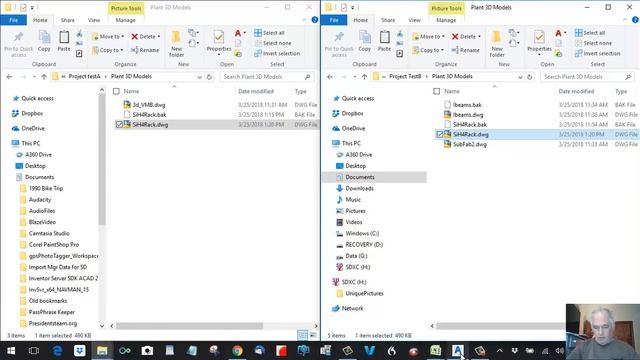This screenshot has width=640, height=360.
Task: Click Invert selection in left window
Action: click(x=277, y=53)
